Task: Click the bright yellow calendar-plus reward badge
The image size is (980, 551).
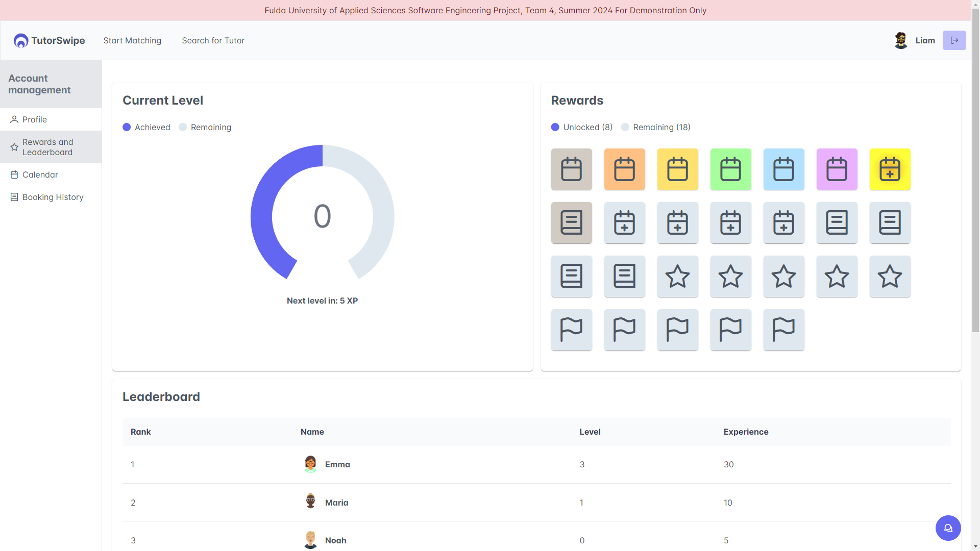Action: (890, 169)
